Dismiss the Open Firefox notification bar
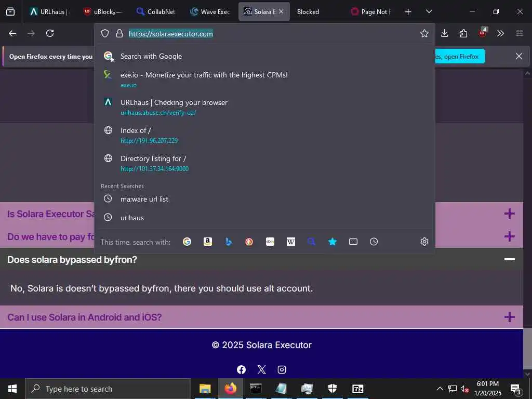532x399 pixels. click(x=519, y=56)
